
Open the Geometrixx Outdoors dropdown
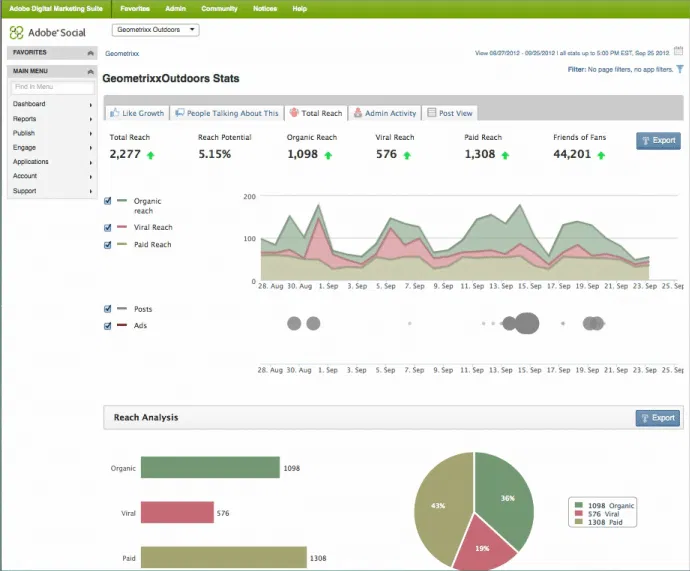(155, 30)
